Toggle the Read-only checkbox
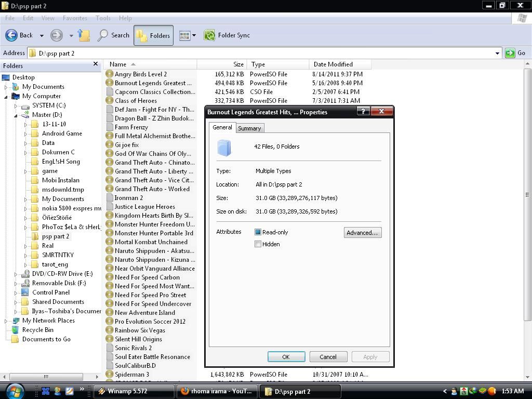Viewport: 532px width, 399px height. 258,232
